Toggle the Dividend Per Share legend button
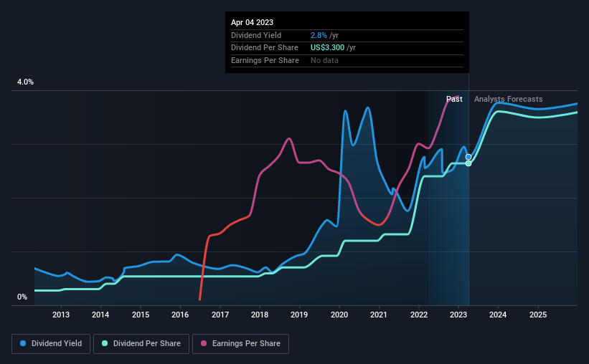Screen dimensions: 589x364 point(141,344)
